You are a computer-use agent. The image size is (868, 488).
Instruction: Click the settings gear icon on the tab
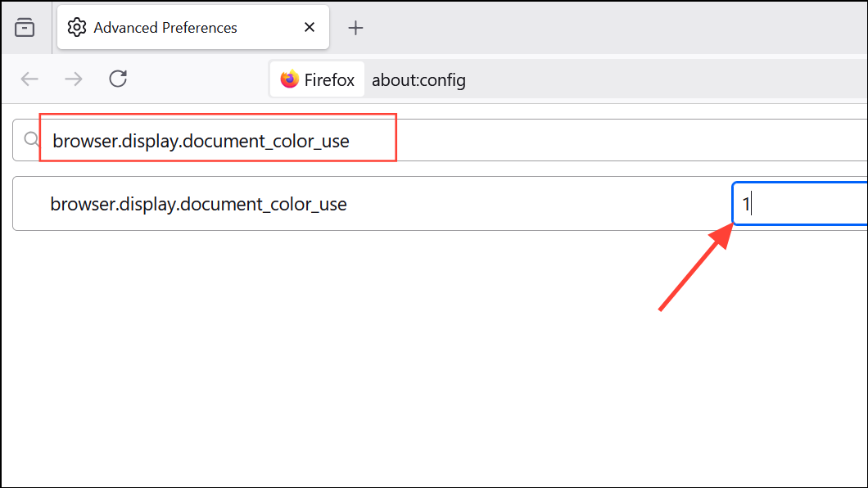coord(76,27)
